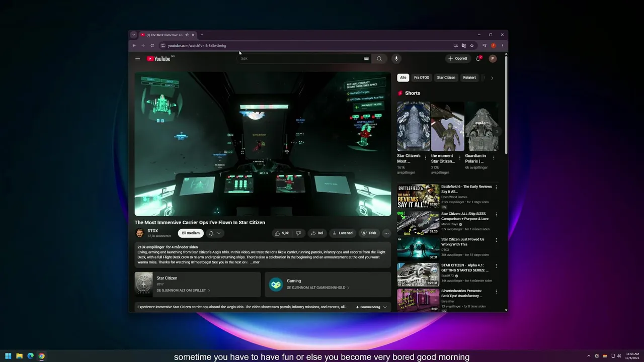Open the Chrome profile avatar in the toolbar
The width and height of the screenshot is (644, 362).
pos(494,46)
